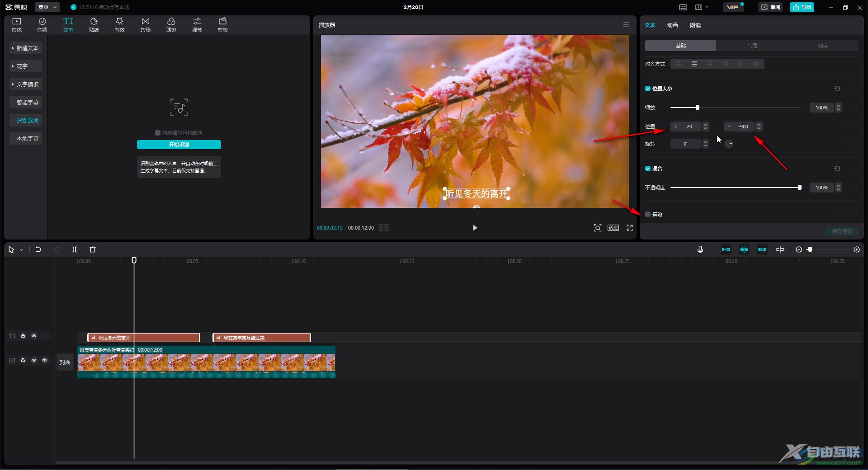Switch to the 动画 tab

click(x=672, y=25)
